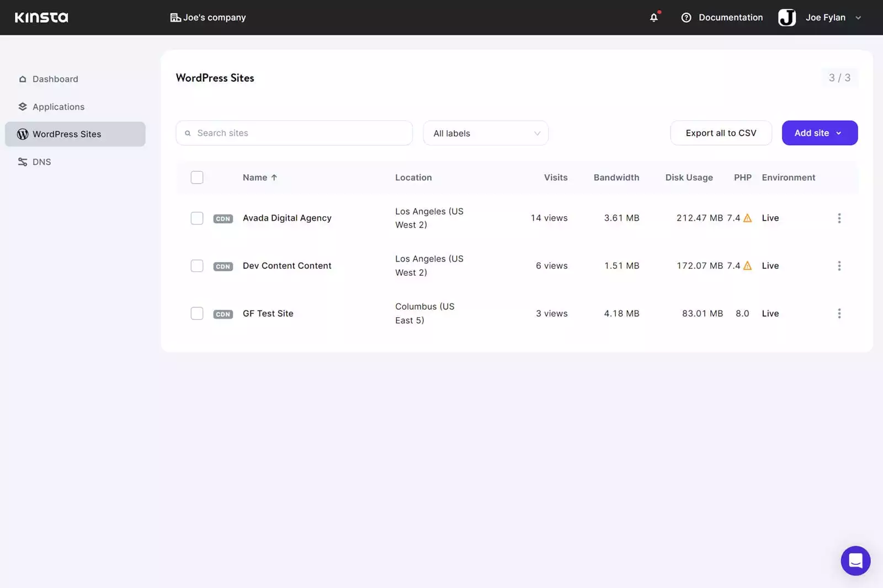Select WordPress Sites in the sidebar
The height and width of the screenshot is (588, 883).
point(75,134)
